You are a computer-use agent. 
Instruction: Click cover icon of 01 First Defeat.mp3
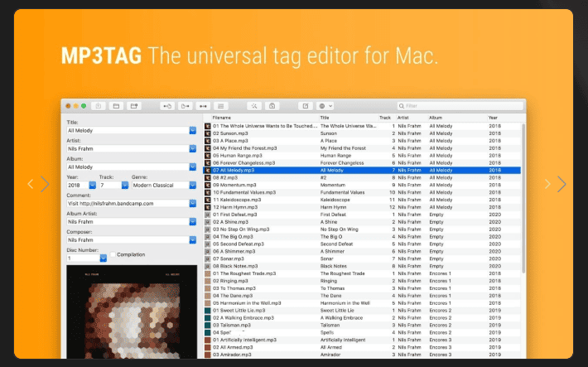[207, 215]
